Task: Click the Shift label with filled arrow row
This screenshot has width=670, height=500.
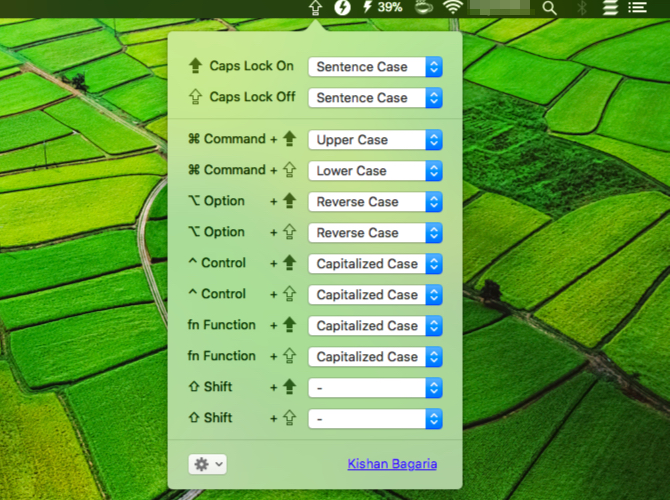Action: [x=210, y=387]
